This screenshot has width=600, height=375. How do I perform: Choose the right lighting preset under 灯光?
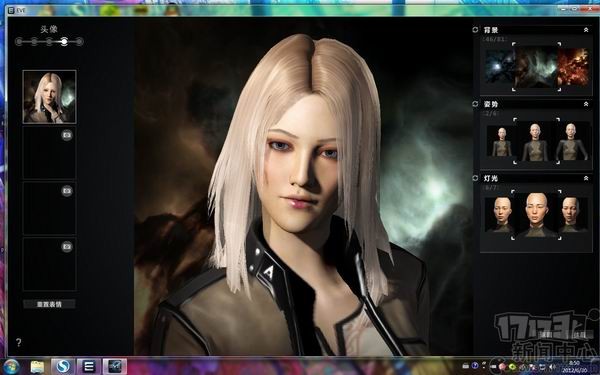571,215
